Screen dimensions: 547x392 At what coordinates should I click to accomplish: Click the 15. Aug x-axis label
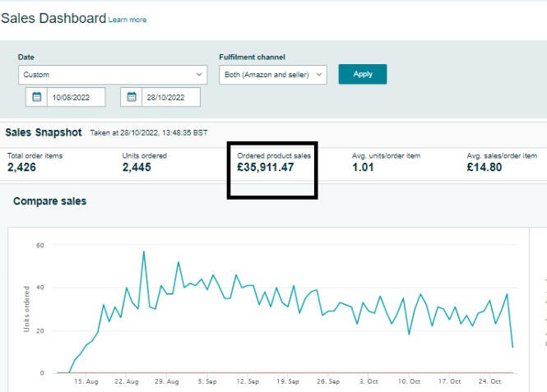pos(86,382)
